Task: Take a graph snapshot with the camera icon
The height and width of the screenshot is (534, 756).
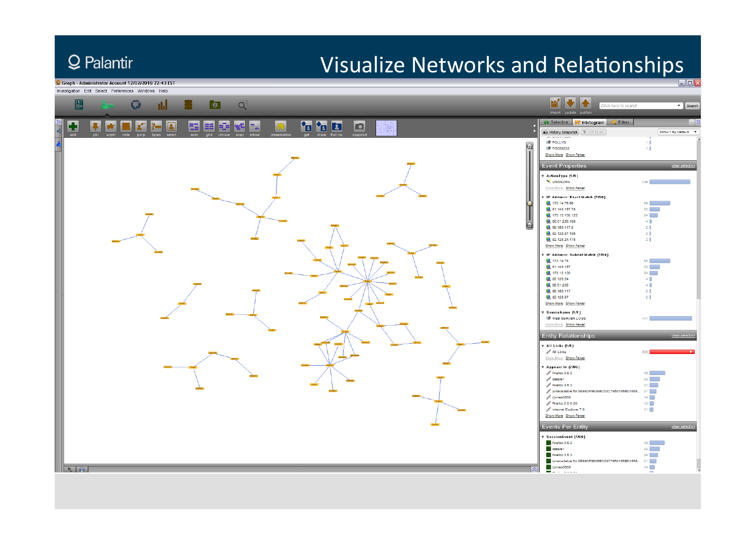Action: (359, 126)
